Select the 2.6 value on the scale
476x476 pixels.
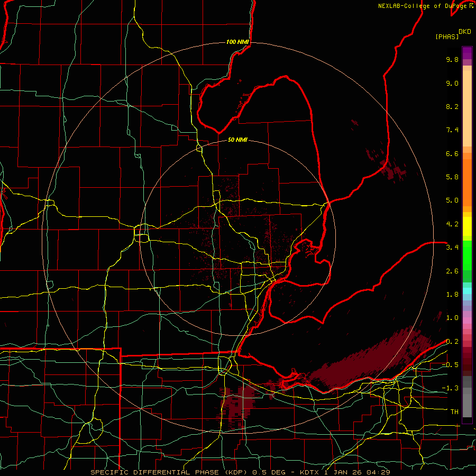click(x=452, y=271)
